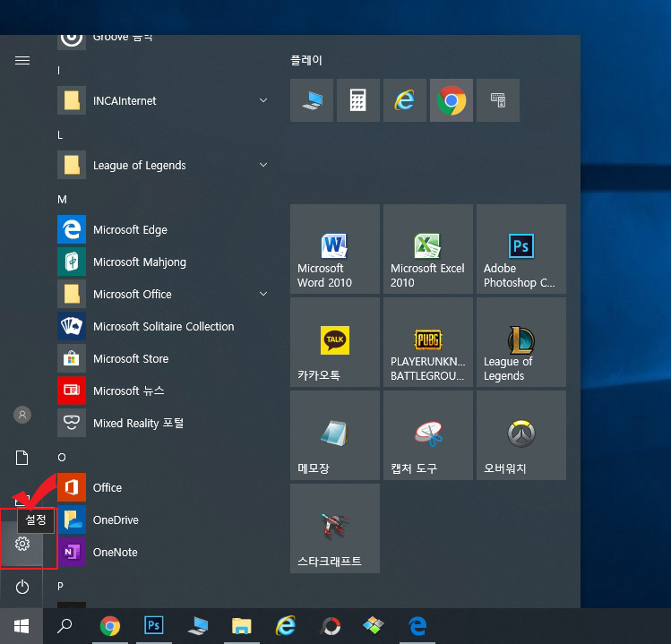Screen dimensions: 671x644
Task: Open 캡처 도구 tile
Action: 428,435
